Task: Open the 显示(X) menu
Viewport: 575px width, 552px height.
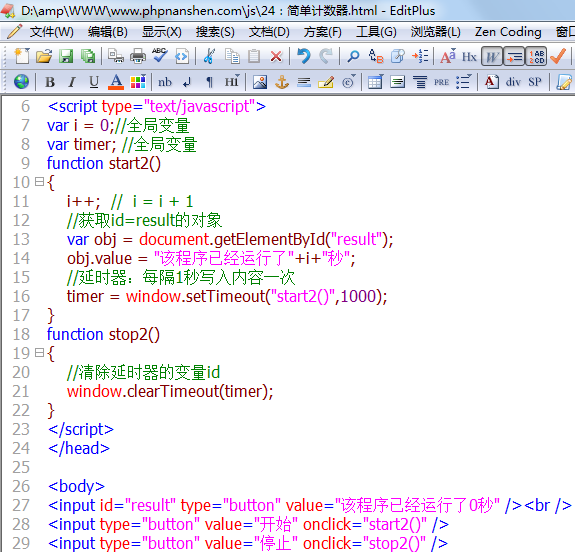Action: [x=162, y=32]
